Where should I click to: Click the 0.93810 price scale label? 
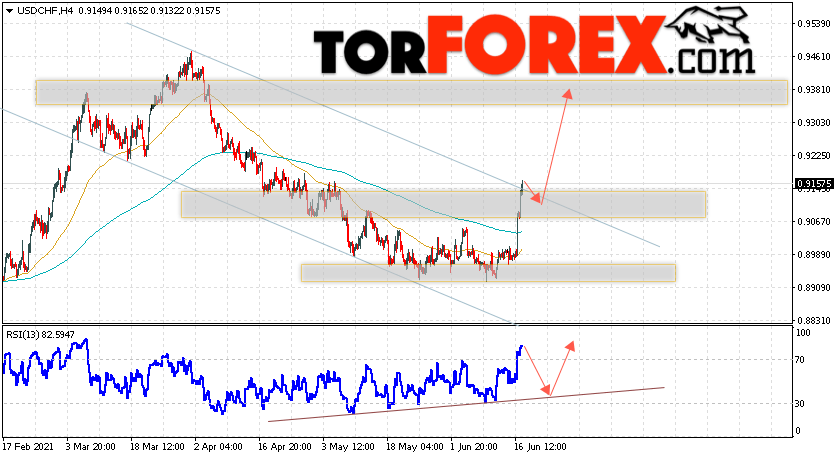(x=814, y=89)
